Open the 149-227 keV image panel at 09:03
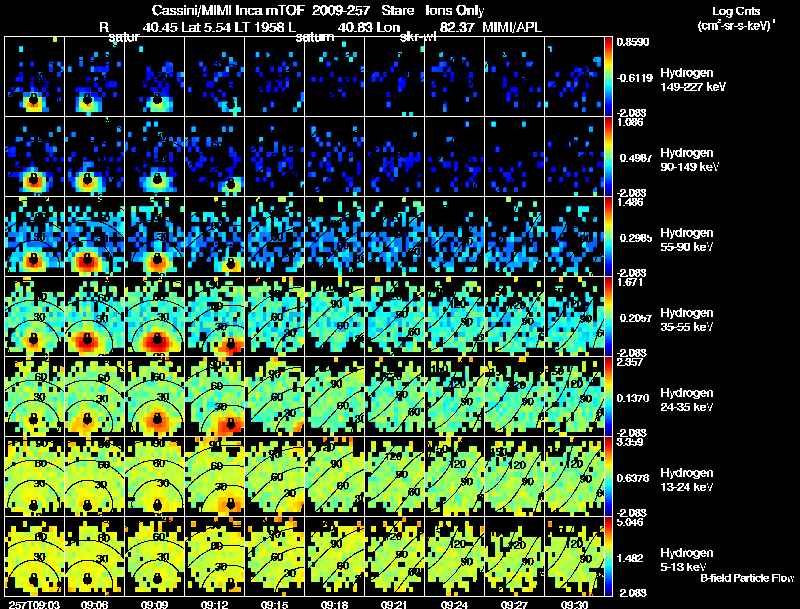The image size is (800, 609). tap(34, 77)
